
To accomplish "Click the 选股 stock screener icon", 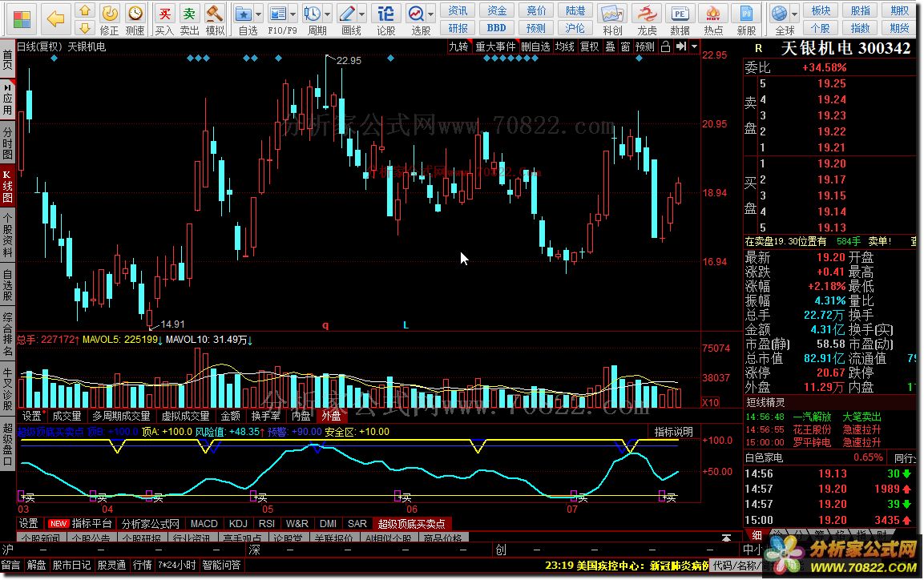I will pos(416,13).
